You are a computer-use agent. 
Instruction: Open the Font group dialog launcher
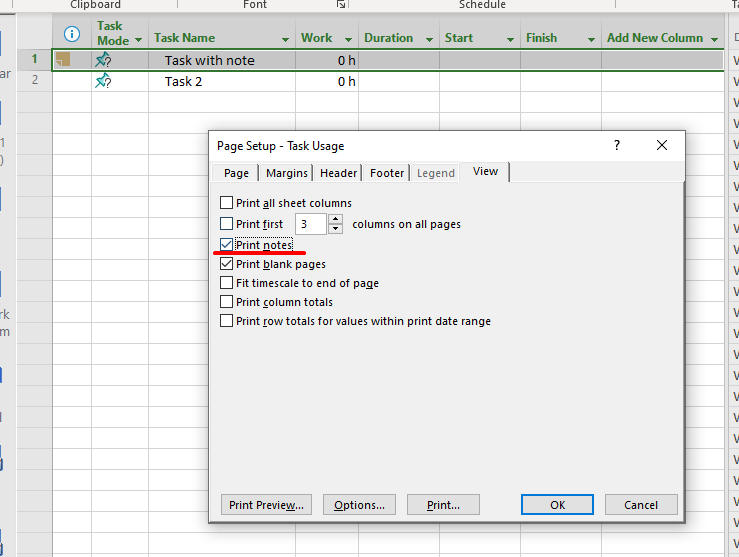[340, 5]
